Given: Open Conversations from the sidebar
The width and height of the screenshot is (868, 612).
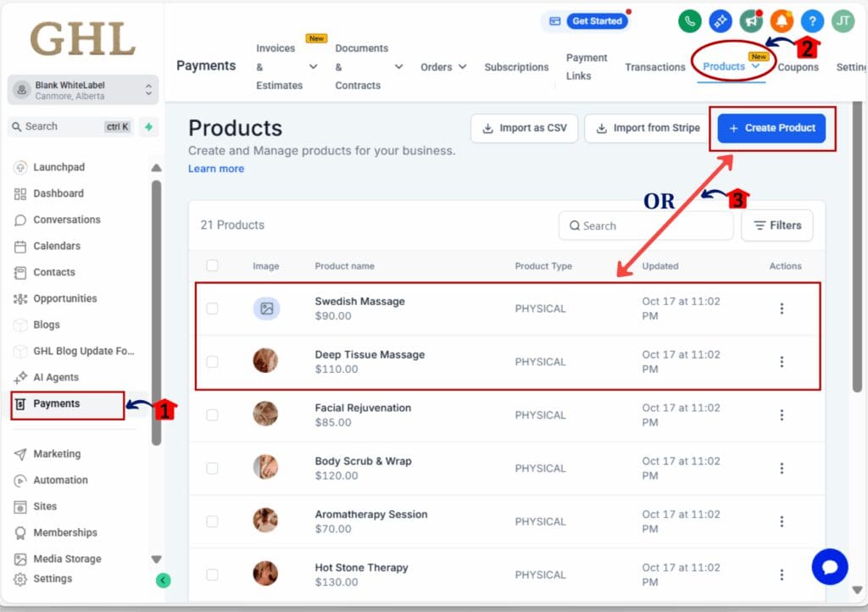Looking at the screenshot, I should point(64,220).
